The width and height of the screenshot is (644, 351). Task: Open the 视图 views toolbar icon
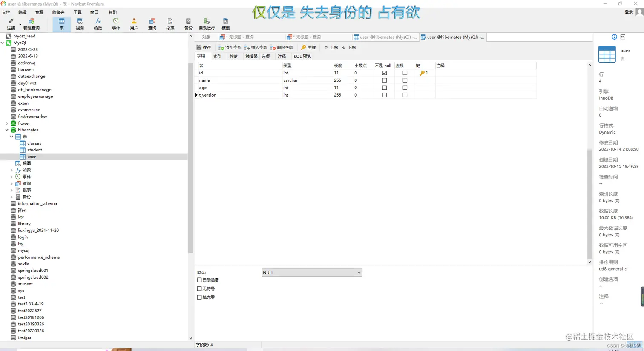pos(80,24)
